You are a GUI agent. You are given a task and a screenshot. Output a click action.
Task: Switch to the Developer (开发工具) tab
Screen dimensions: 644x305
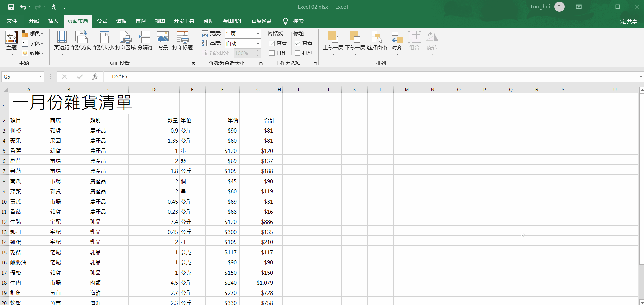[184, 21]
